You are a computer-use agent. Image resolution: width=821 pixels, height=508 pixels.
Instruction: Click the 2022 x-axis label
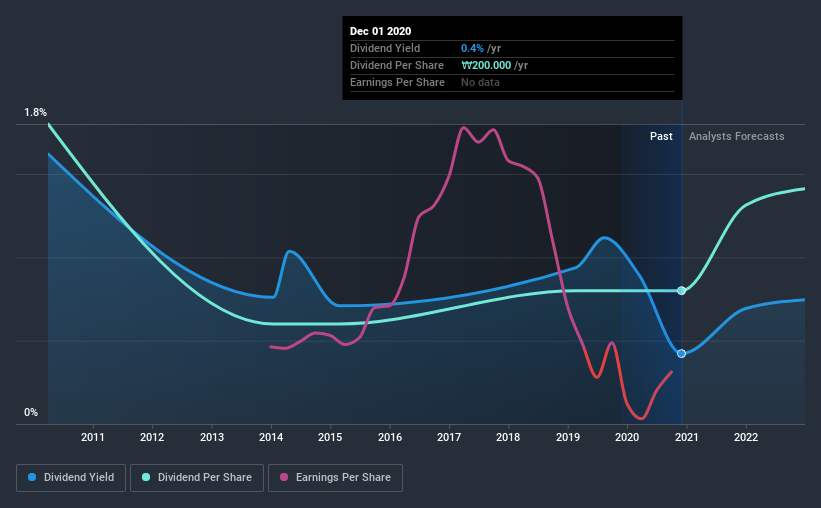tap(746, 437)
